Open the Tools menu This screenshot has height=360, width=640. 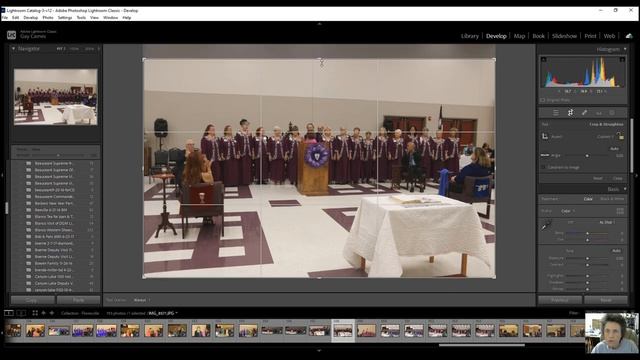81,18
